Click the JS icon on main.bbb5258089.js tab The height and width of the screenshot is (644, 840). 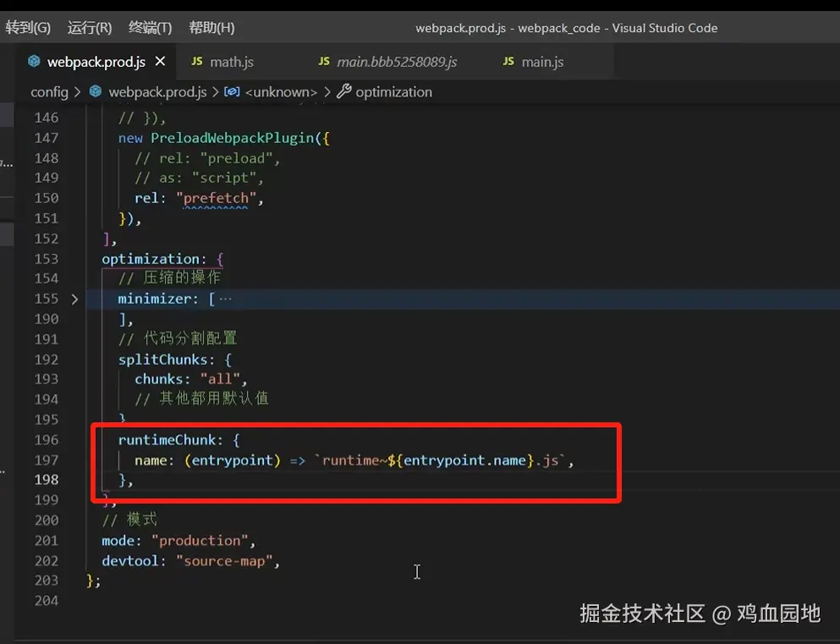click(x=324, y=61)
